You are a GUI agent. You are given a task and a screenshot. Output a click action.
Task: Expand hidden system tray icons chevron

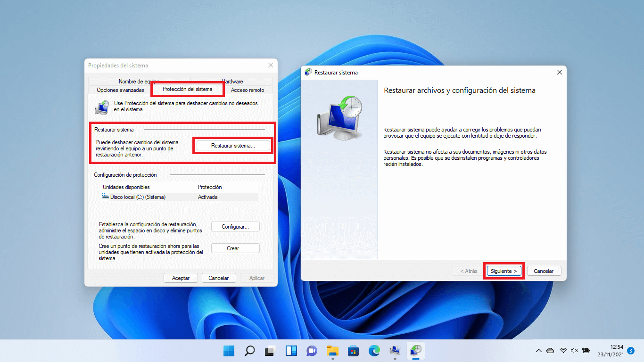coord(538,351)
